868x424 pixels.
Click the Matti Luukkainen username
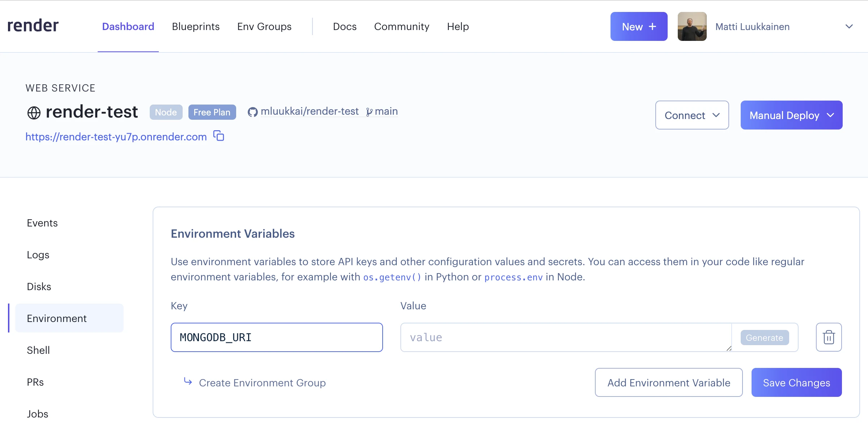[x=752, y=26]
